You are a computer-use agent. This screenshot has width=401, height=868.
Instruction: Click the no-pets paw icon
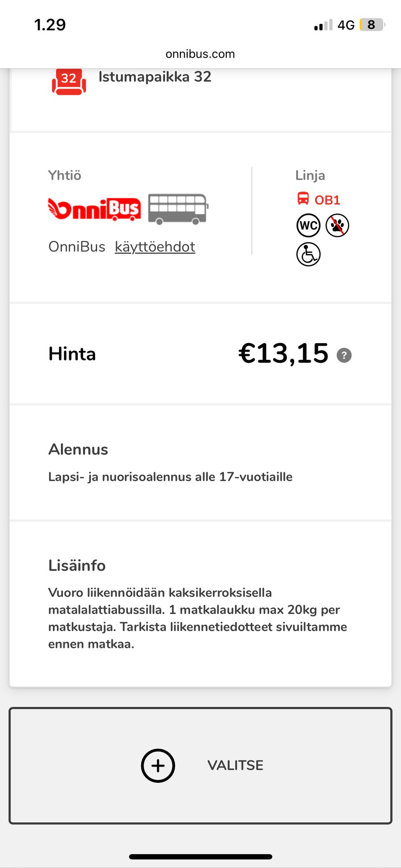(x=337, y=225)
